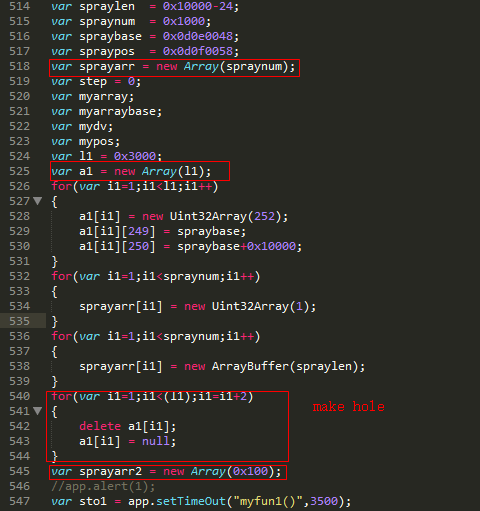
Task: Click 'new ArrayBuffer(spraylen)' on line 538
Action: pos(271,366)
